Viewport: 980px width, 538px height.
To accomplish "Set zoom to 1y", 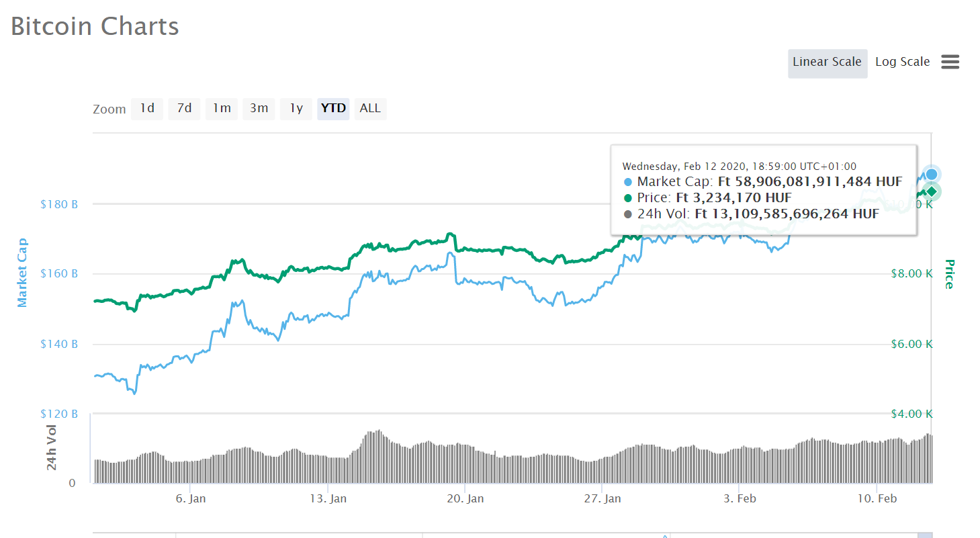I will (x=296, y=108).
